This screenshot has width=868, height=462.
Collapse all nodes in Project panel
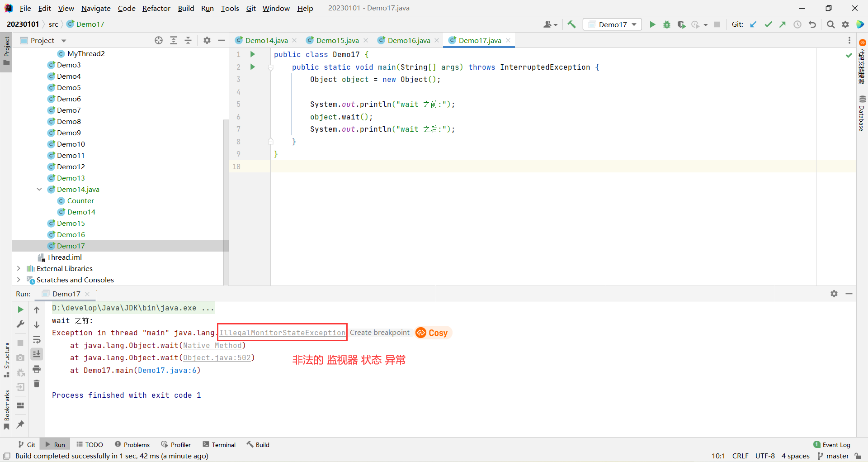(x=188, y=41)
